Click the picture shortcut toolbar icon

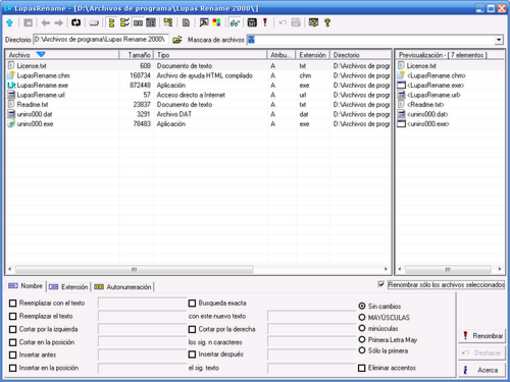point(204,23)
